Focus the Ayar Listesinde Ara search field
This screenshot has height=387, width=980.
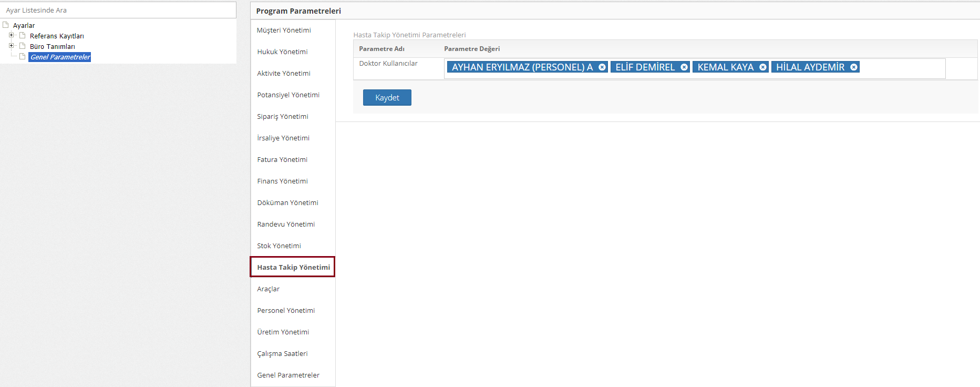pyautogui.click(x=118, y=10)
